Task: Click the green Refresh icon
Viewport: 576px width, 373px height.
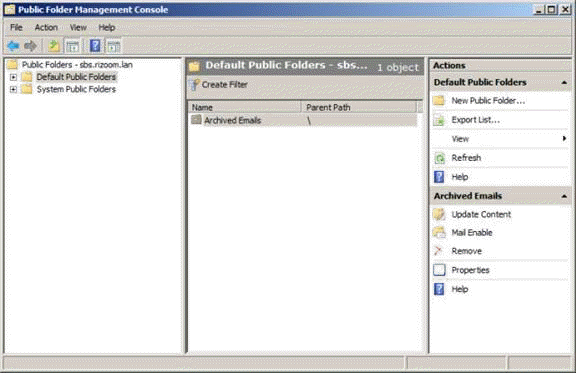Action: (x=439, y=158)
